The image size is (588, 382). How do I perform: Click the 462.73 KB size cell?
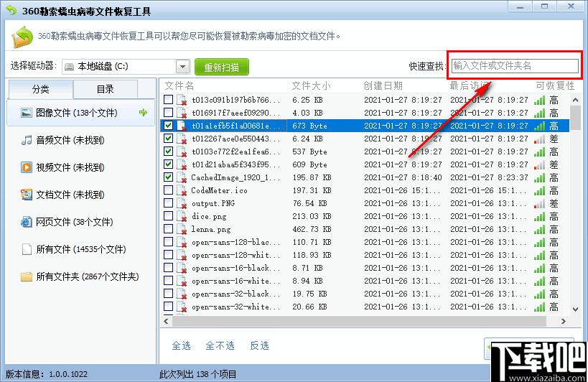[312, 229]
